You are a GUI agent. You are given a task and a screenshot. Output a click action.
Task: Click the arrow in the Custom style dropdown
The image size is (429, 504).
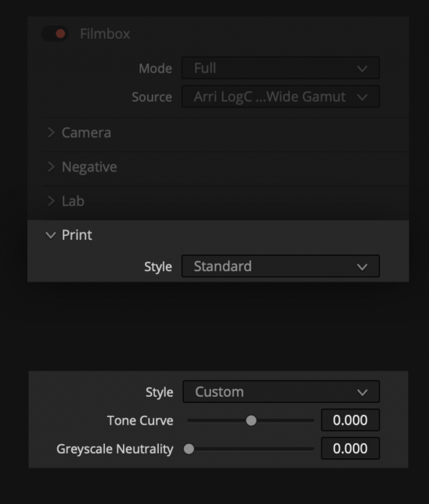tap(362, 392)
